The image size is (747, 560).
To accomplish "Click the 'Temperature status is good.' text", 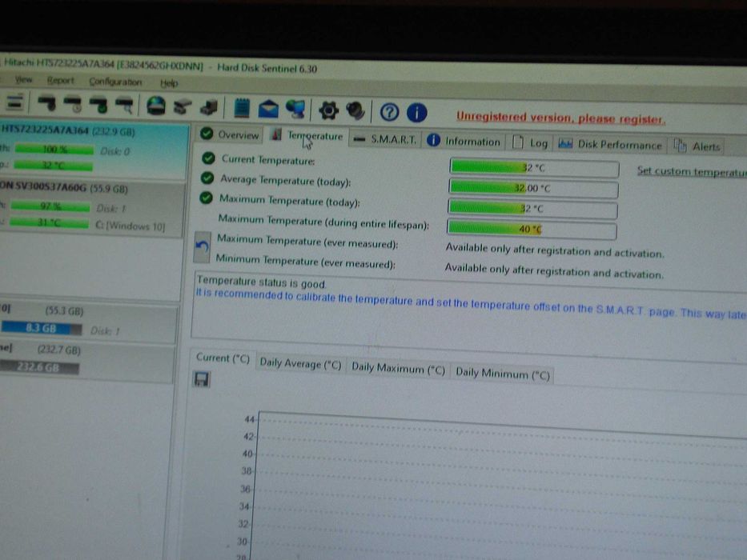I will 262,282.
